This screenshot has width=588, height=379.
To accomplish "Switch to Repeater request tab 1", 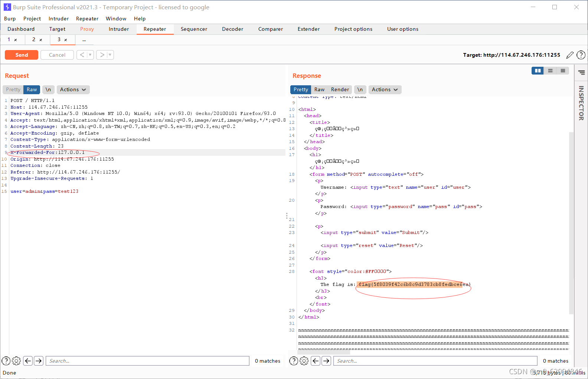I will point(9,40).
